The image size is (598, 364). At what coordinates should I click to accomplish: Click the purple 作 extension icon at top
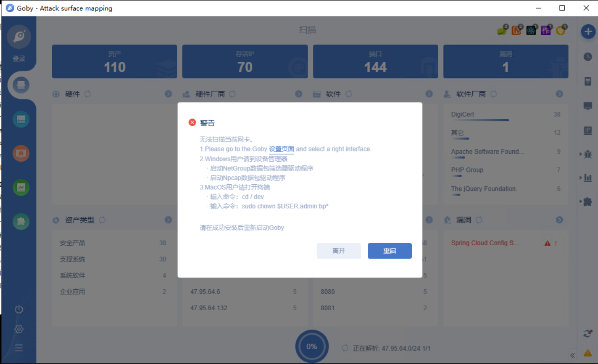(546, 30)
